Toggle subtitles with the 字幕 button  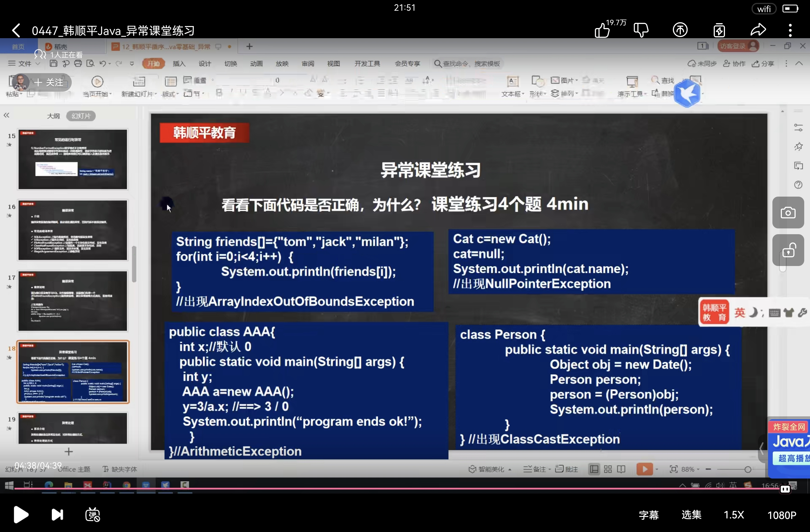click(x=649, y=515)
